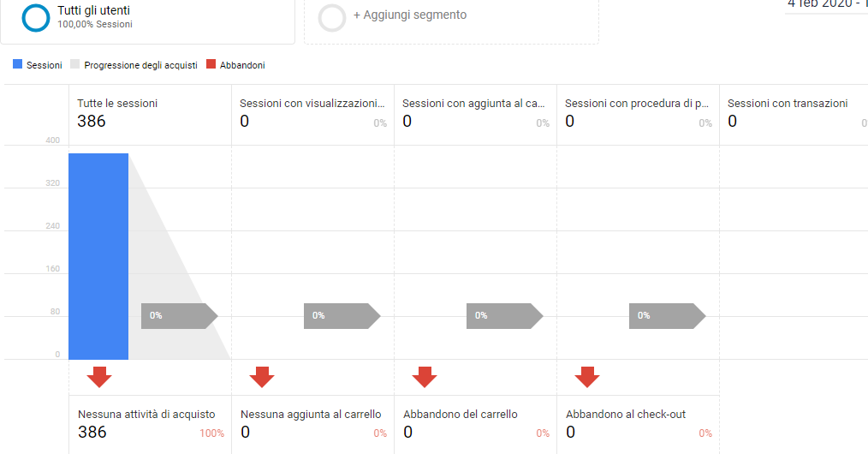The width and height of the screenshot is (868, 454).
Task: Click the empty Aggiungi segmento circle icon
Action: point(332,18)
